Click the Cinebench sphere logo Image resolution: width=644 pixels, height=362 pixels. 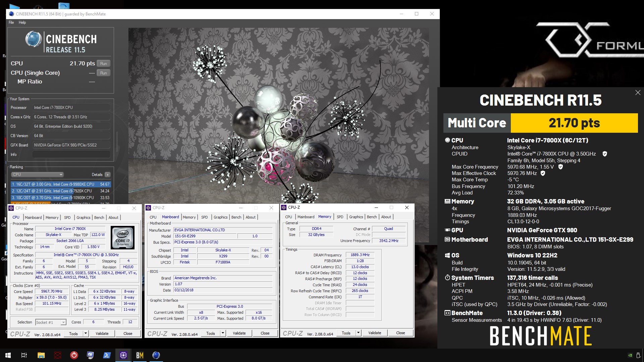coord(34,39)
